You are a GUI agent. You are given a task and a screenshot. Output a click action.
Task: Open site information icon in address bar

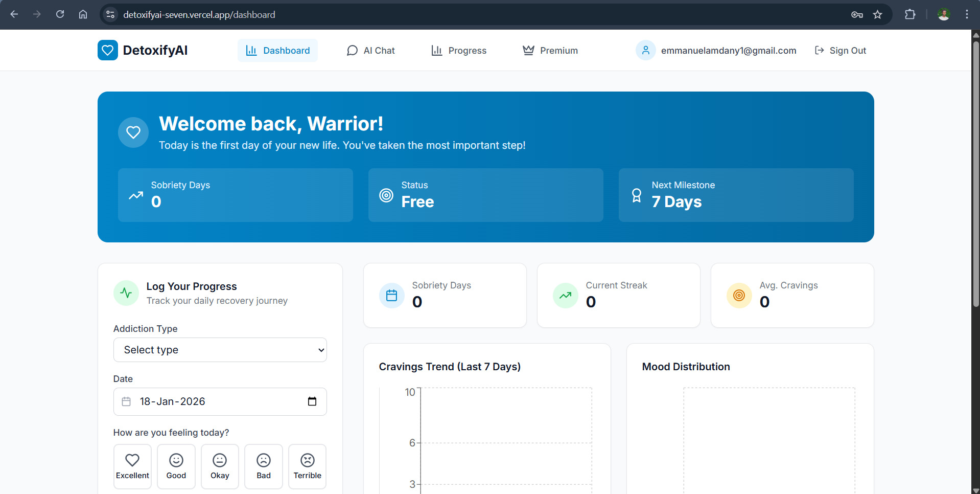click(110, 14)
